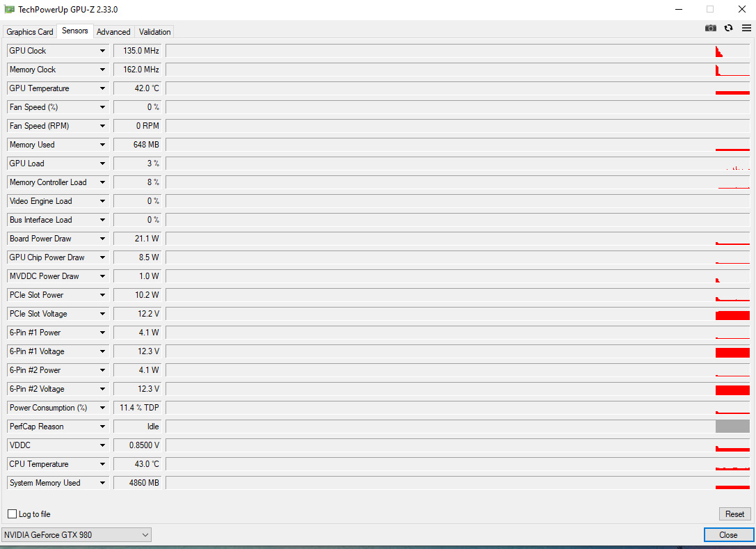This screenshot has width=756, height=549.
Task: Click the System Memory Used history graph
Action: (458, 484)
